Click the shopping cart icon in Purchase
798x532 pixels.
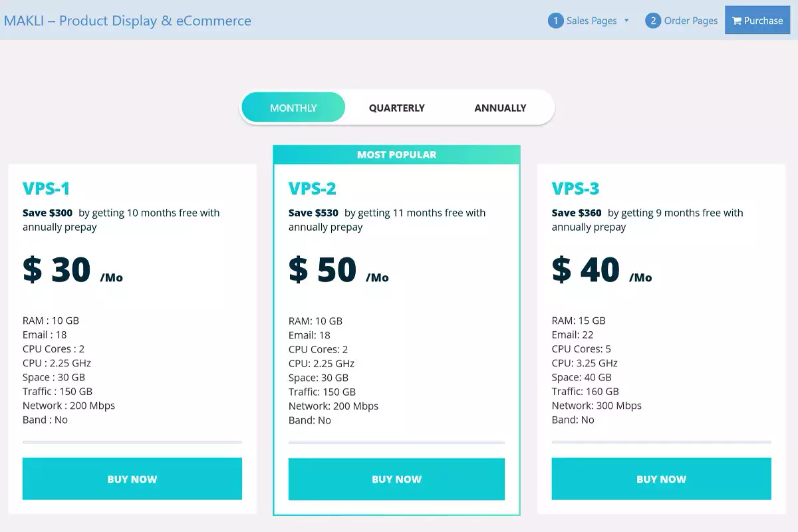tap(737, 21)
